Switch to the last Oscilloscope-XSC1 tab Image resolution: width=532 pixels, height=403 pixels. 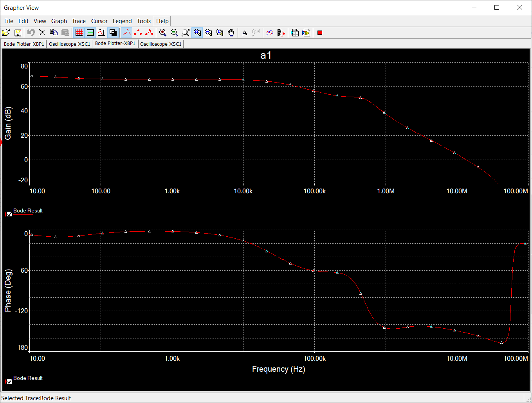click(161, 44)
